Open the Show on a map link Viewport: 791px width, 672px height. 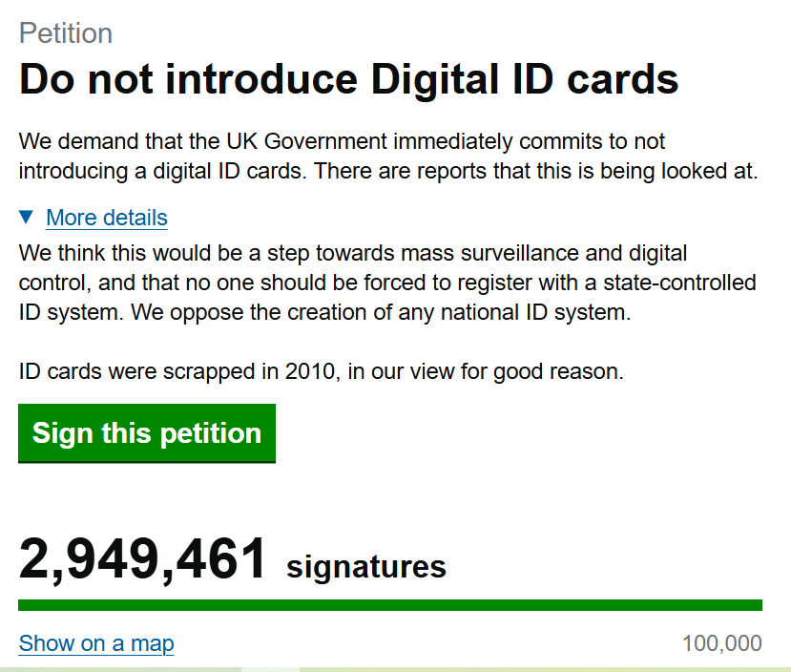coord(96,643)
